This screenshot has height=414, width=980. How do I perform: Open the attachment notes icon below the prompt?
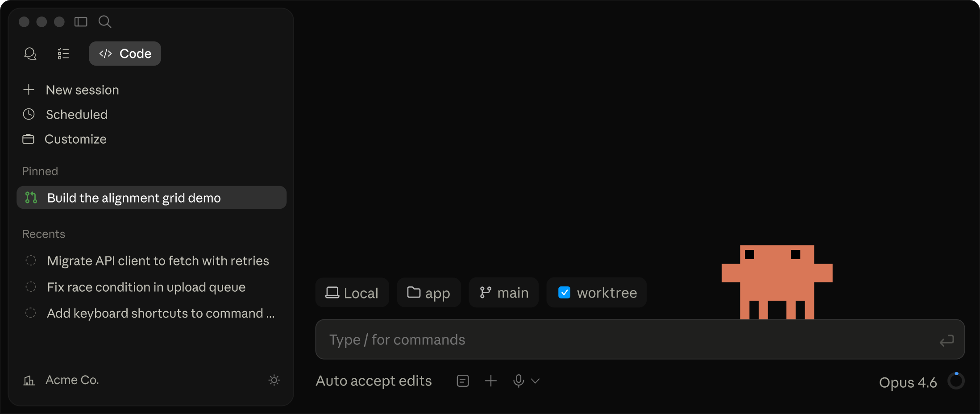pyautogui.click(x=463, y=381)
